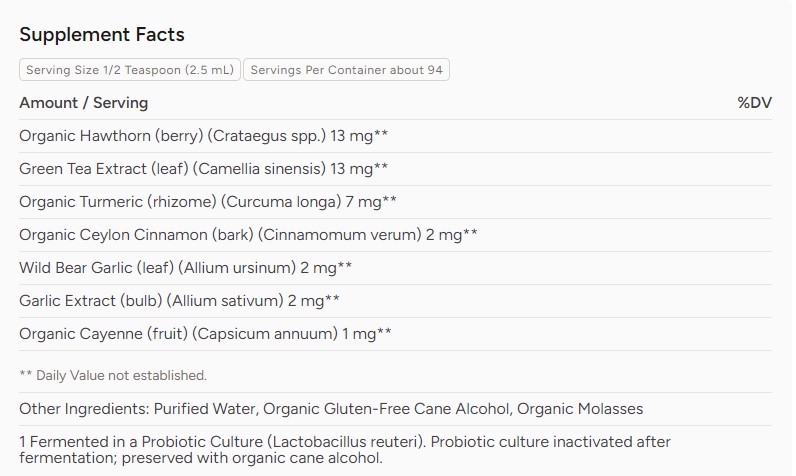
Task: Click the Crataegus spp. botanical name
Action: 267,136
